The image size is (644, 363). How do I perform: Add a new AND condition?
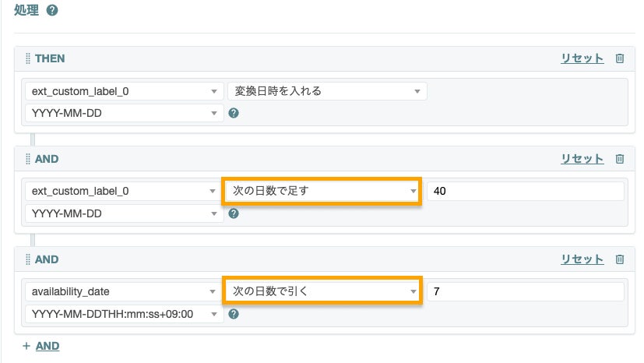pyautogui.click(x=41, y=346)
